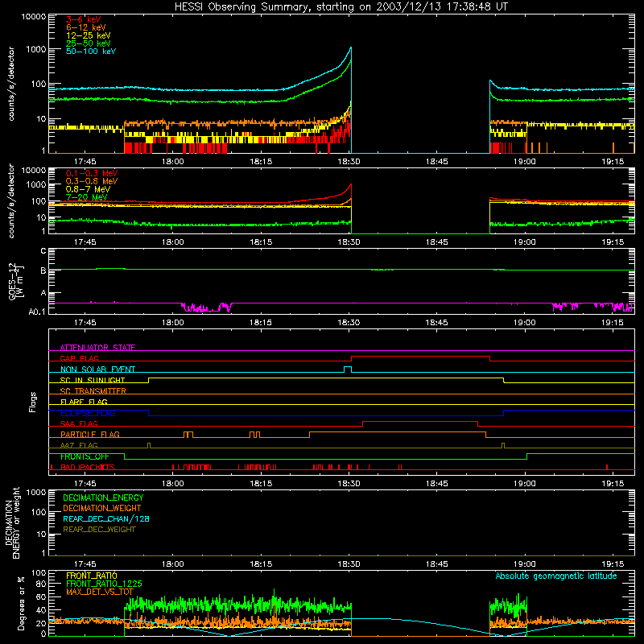Click the raised SAA_FLAG segment

pos(420,422)
